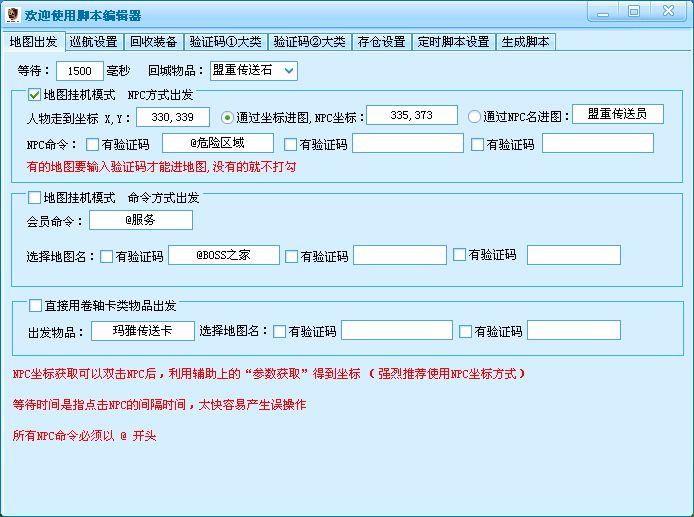Image resolution: width=694 pixels, height=517 pixels.
Task: Click third empty map field in 命令方式
Action: click(x=574, y=255)
